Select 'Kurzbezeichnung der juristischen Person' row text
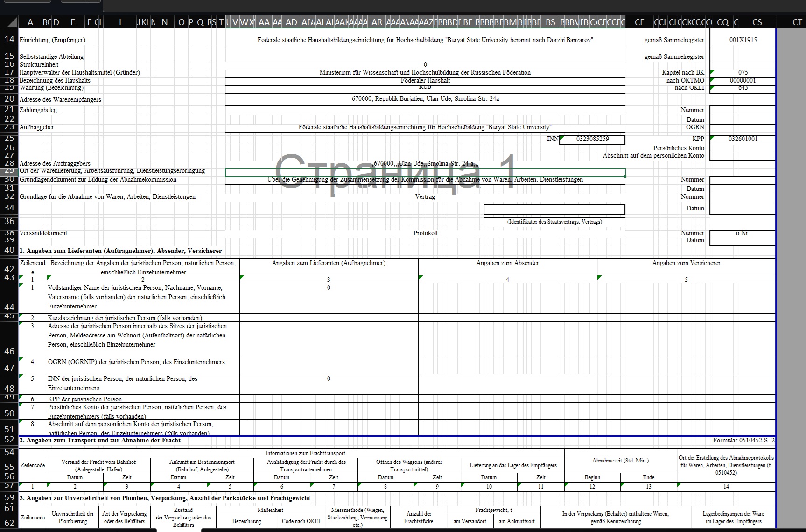This screenshot has width=806, height=532. coord(125,318)
